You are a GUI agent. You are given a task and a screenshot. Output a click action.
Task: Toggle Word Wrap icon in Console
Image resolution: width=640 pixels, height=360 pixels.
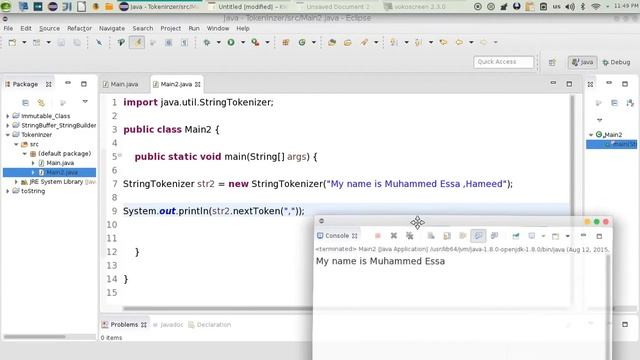click(463, 236)
